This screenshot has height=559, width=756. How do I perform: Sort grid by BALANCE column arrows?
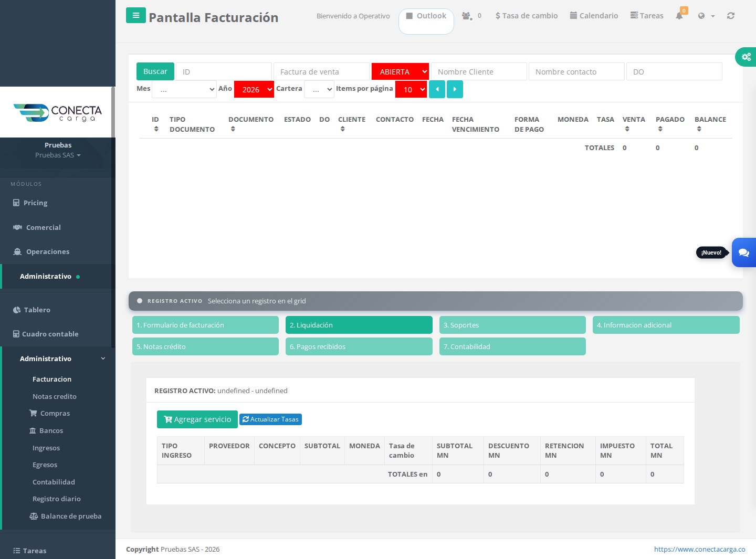(x=699, y=129)
